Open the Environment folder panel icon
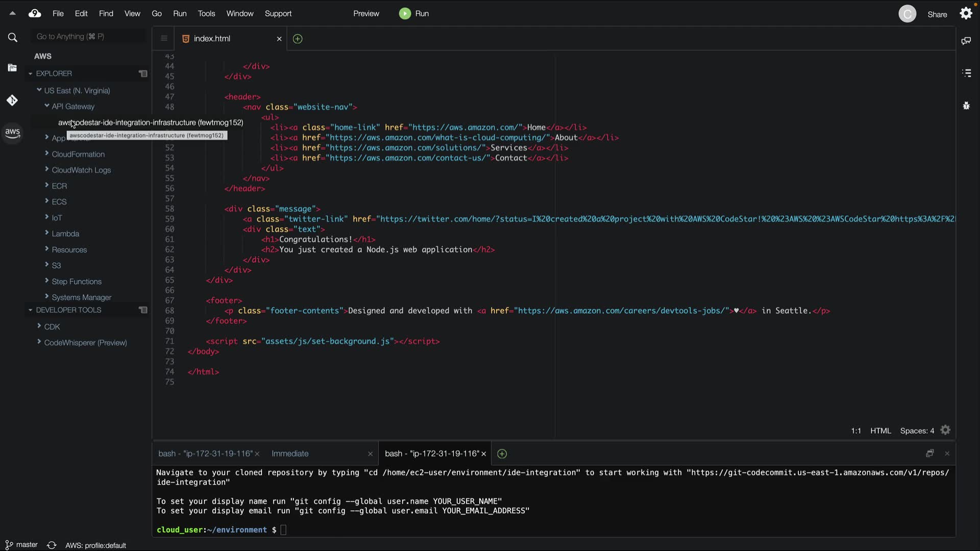This screenshot has width=980, height=551. coord(12,68)
